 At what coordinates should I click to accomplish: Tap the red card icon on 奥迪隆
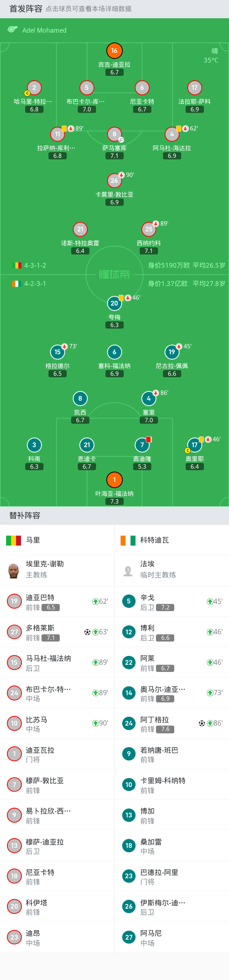point(148,439)
